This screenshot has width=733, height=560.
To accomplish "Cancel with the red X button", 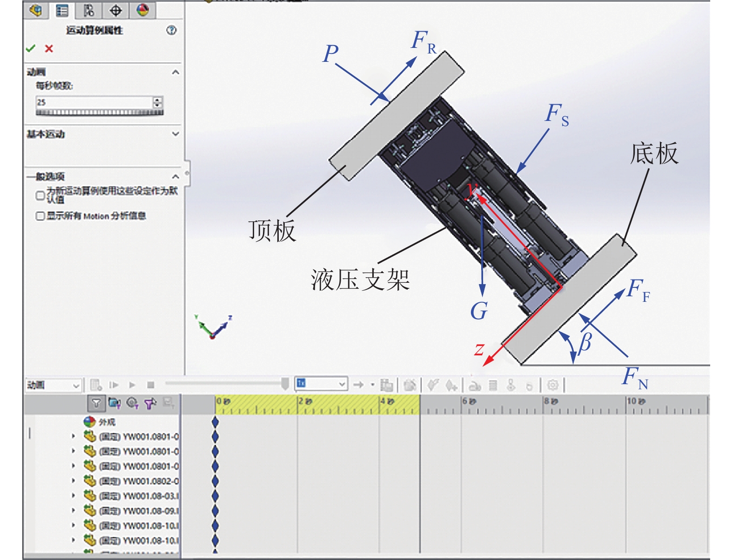I will 49,48.
